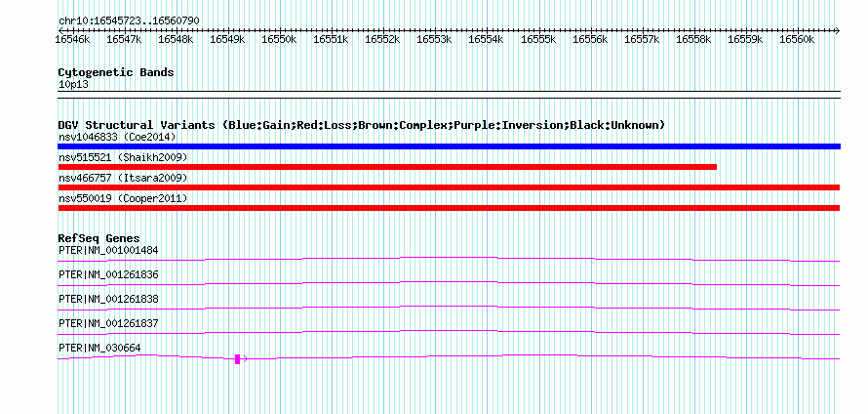Click the 16550k ruler tick label

point(280,39)
